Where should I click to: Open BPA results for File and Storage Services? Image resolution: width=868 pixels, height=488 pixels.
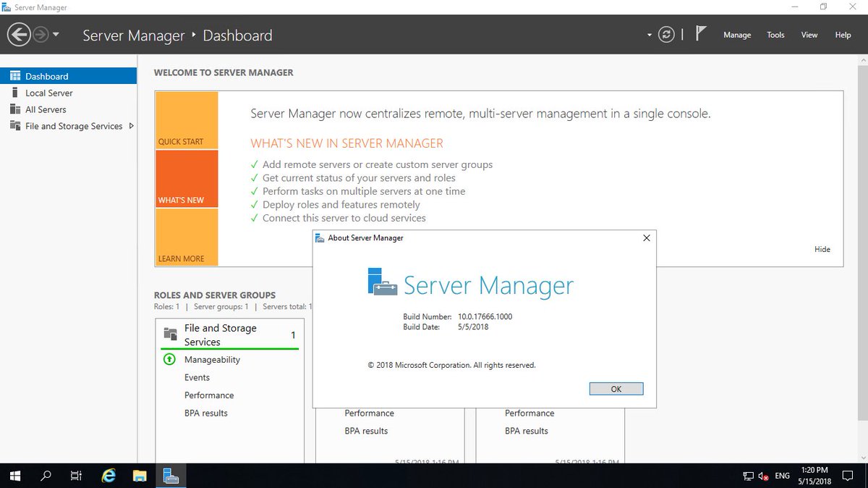(206, 413)
